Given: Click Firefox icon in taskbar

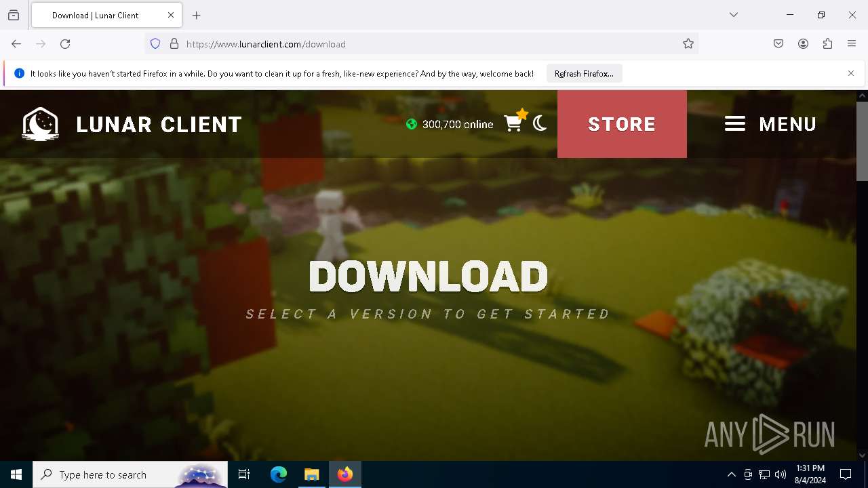Looking at the screenshot, I should tap(345, 474).
